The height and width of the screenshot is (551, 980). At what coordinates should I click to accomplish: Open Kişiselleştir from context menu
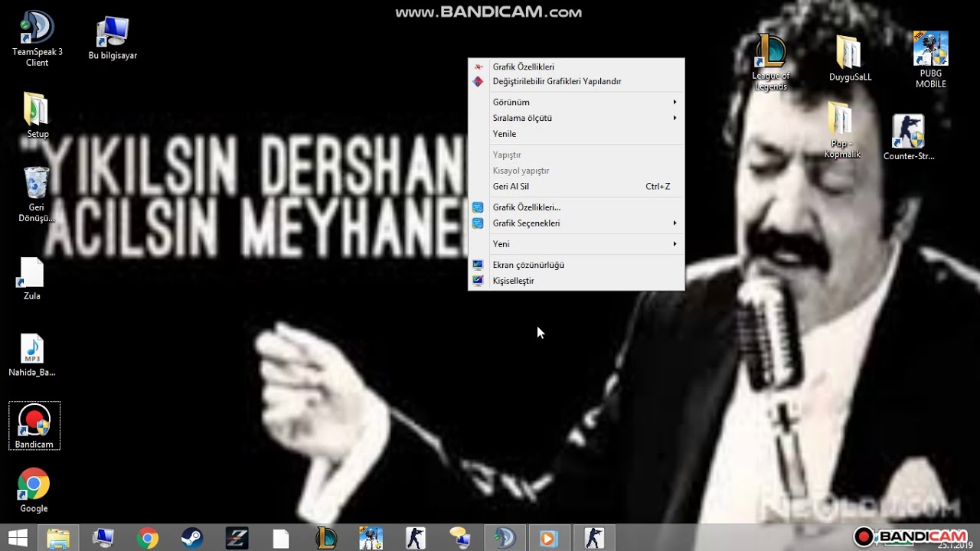(576, 281)
